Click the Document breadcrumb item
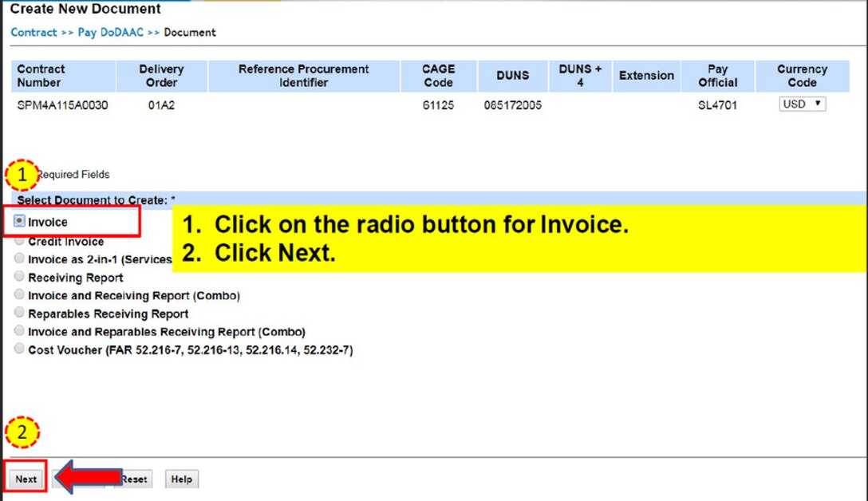 click(191, 33)
